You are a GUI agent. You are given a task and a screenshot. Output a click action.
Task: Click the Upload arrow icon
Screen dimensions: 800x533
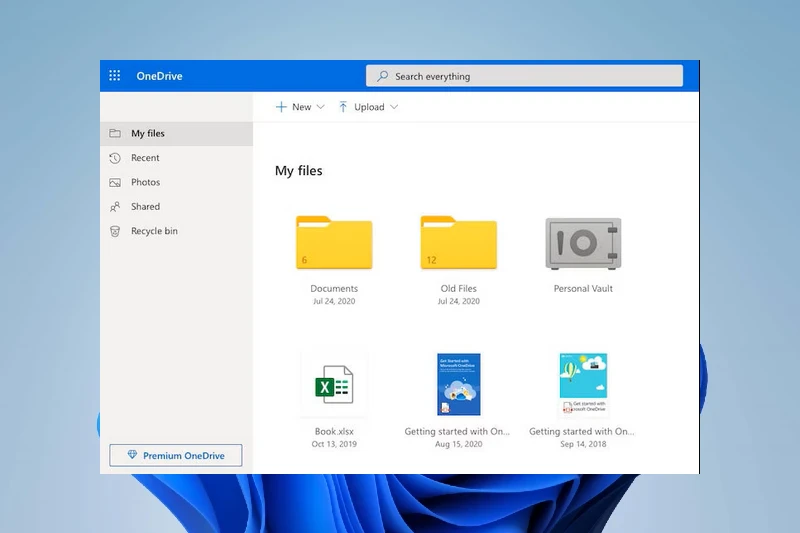[343, 107]
